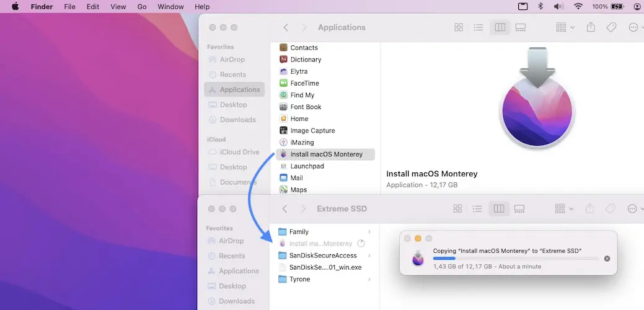This screenshot has height=310, width=644.
Task: Stop the copy with the cancel icon
Action: click(x=607, y=259)
